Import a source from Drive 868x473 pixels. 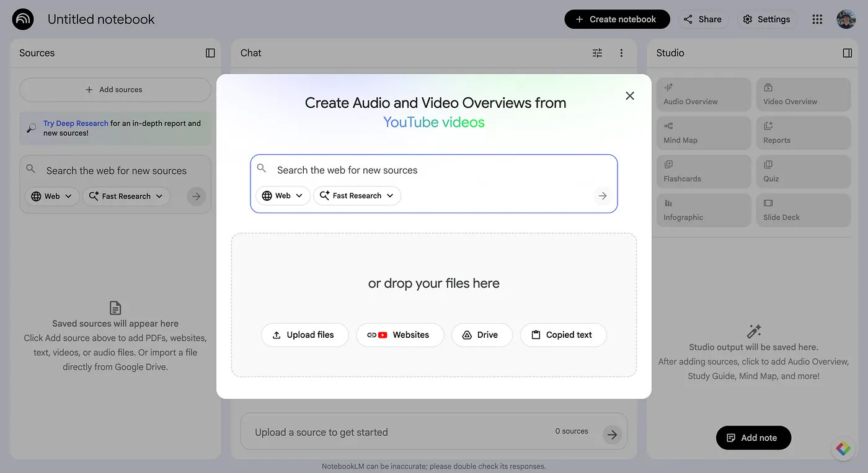coord(482,335)
